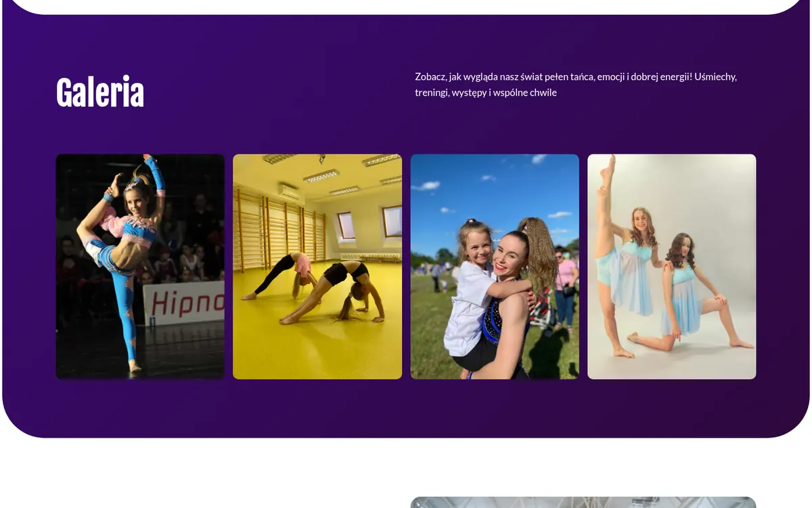Open the photo of the yellow gym floor
812x508 pixels.
coord(317,266)
